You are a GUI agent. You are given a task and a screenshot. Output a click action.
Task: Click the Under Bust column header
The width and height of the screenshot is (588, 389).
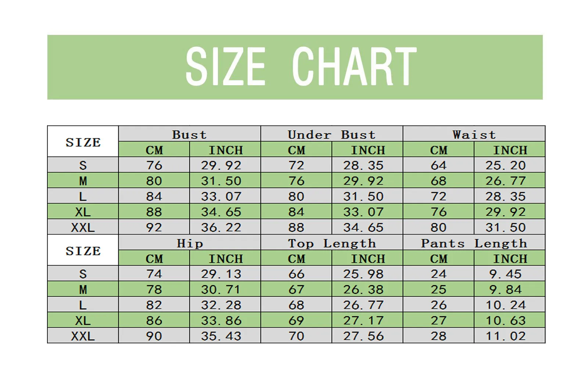point(331,134)
